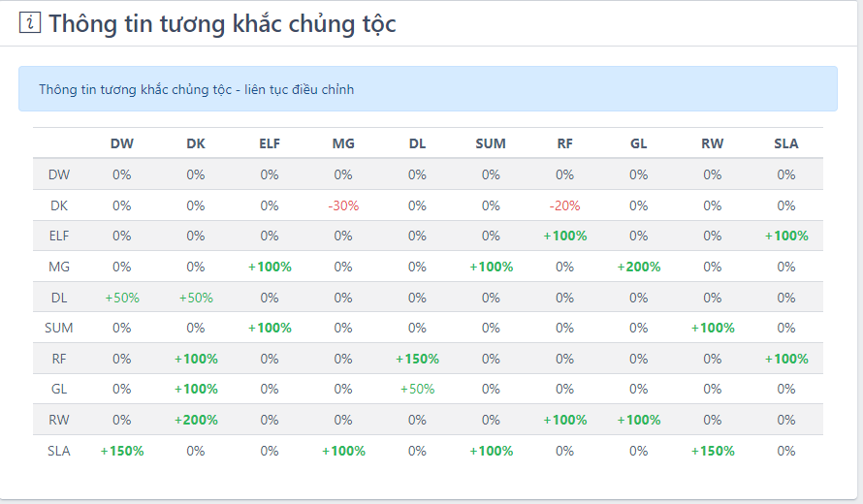
Task: Click the DK row label
Action: point(59,205)
